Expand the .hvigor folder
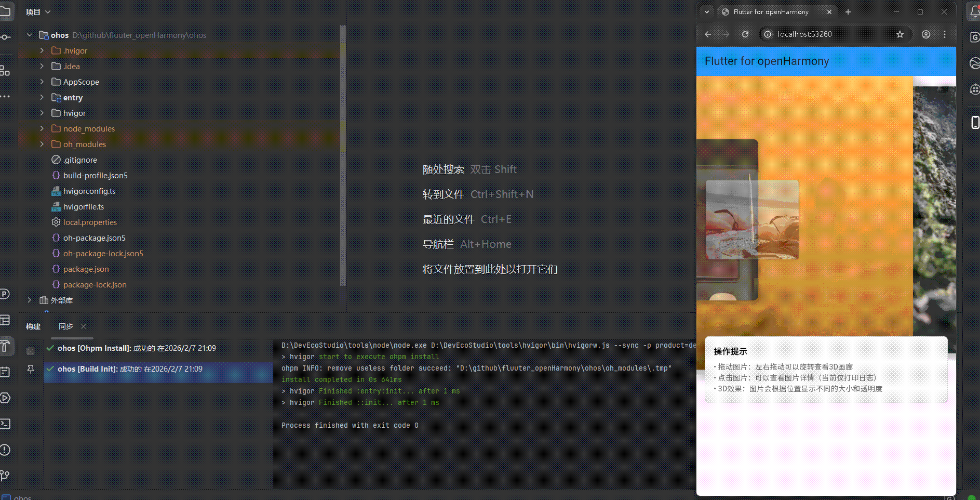The width and height of the screenshot is (980, 500). pos(42,50)
